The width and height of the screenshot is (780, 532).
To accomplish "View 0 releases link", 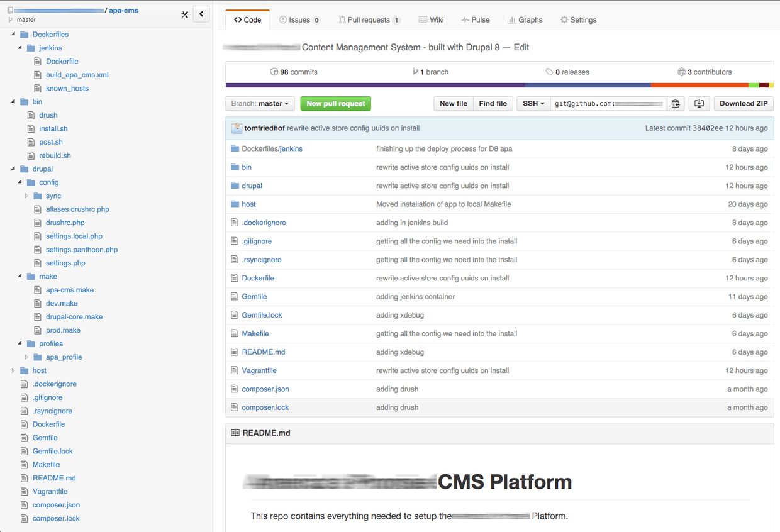I will click(x=567, y=72).
